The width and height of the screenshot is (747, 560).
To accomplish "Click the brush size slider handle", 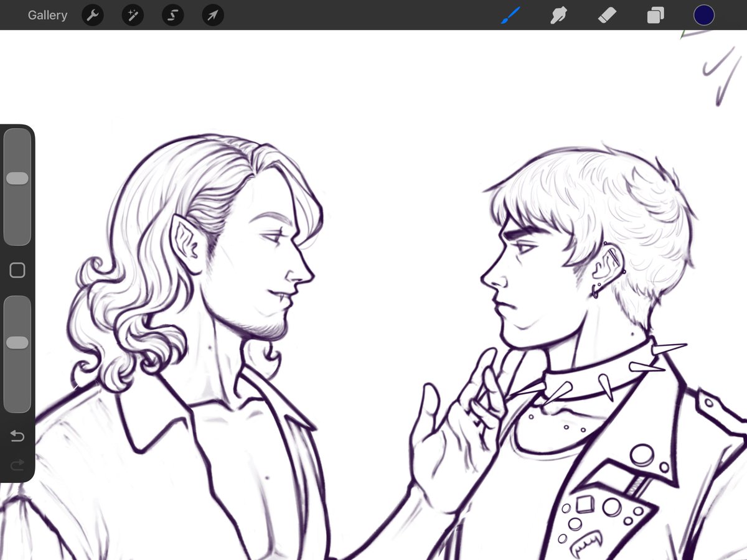I will tap(17, 179).
